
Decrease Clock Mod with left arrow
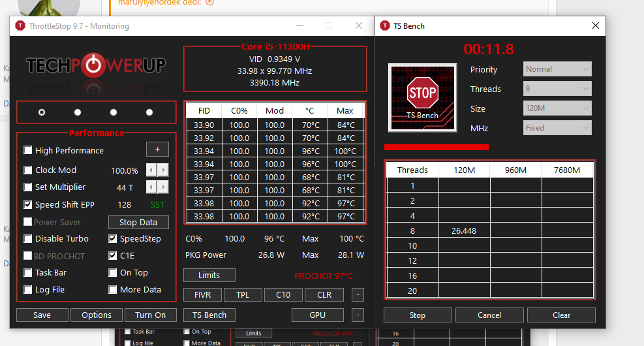(151, 170)
